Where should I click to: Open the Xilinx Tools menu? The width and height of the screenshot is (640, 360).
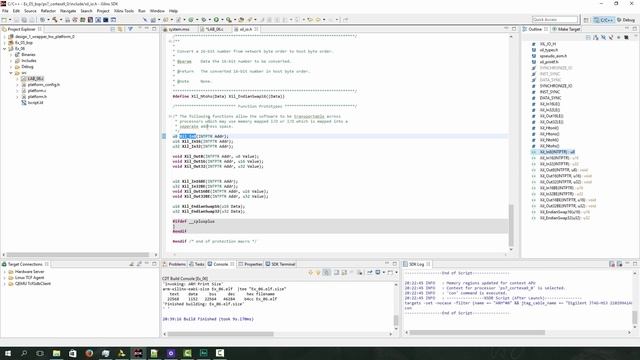click(124, 11)
